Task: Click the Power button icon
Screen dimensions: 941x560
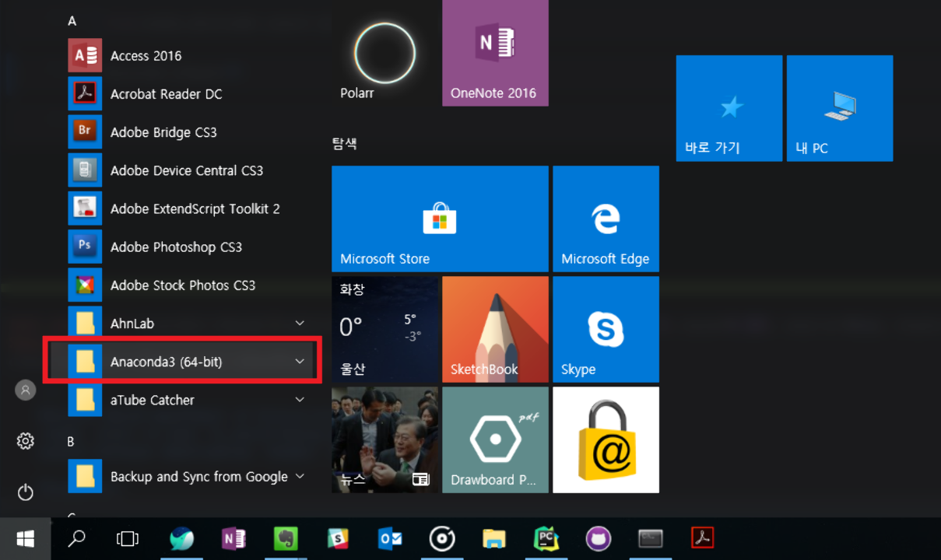Action: click(x=26, y=492)
